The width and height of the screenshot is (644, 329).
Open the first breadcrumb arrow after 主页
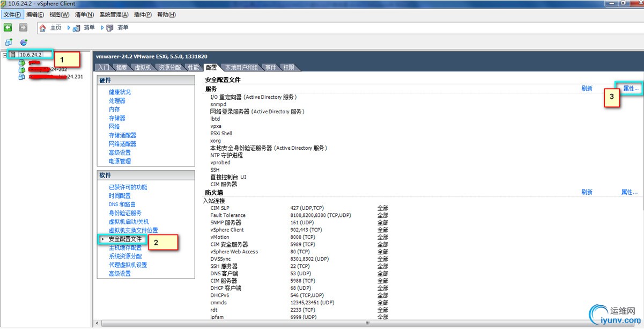(x=69, y=27)
